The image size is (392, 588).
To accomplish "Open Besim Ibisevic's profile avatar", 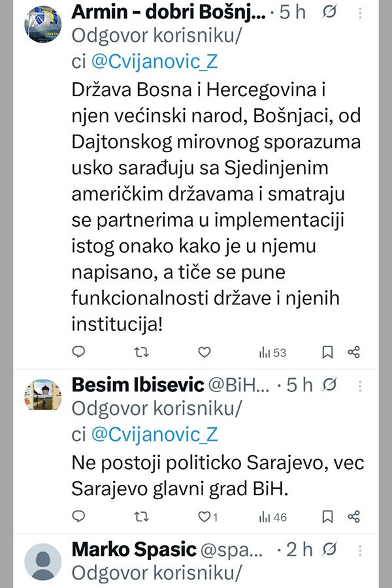I will [43, 395].
